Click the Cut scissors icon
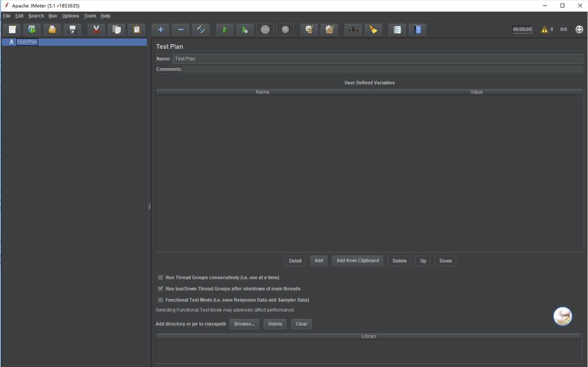The width and height of the screenshot is (588, 367). click(96, 30)
